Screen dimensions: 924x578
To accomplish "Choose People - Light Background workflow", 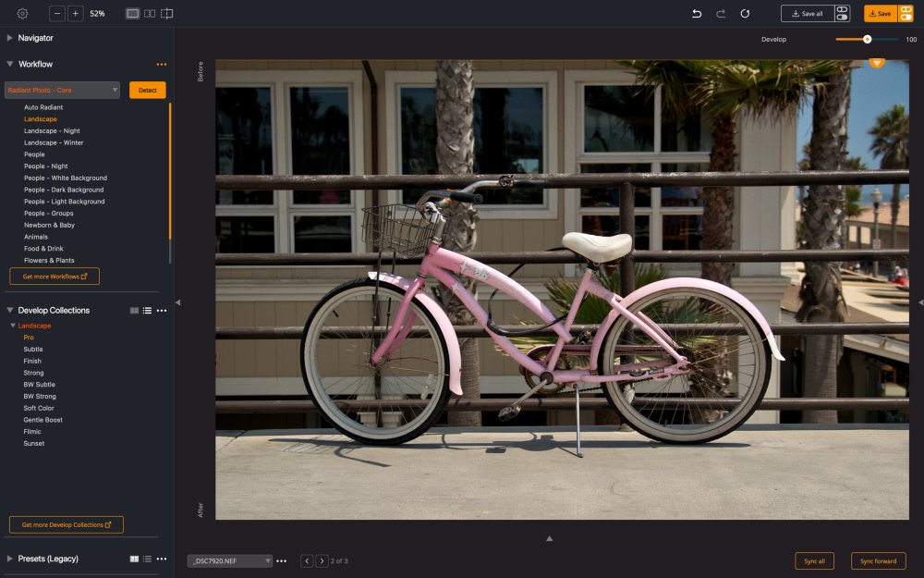I will tap(65, 202).
